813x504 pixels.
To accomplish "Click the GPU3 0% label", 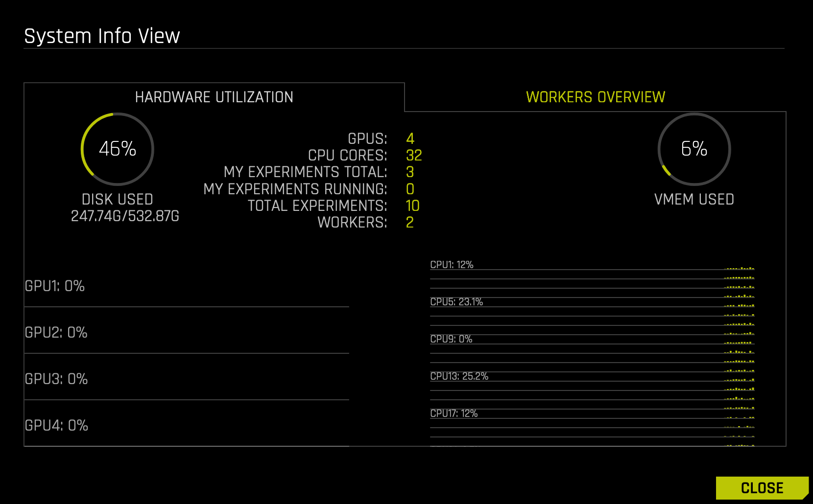I will coord(55,379).
